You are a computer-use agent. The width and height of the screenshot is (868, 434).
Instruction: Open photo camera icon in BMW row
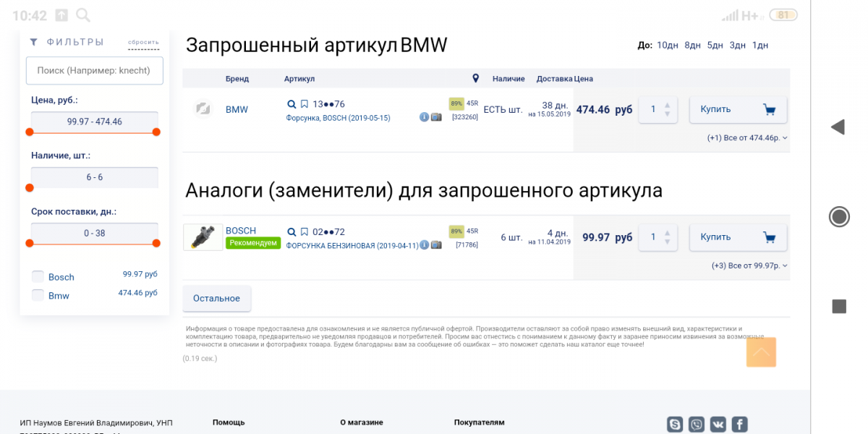[436, 117]
